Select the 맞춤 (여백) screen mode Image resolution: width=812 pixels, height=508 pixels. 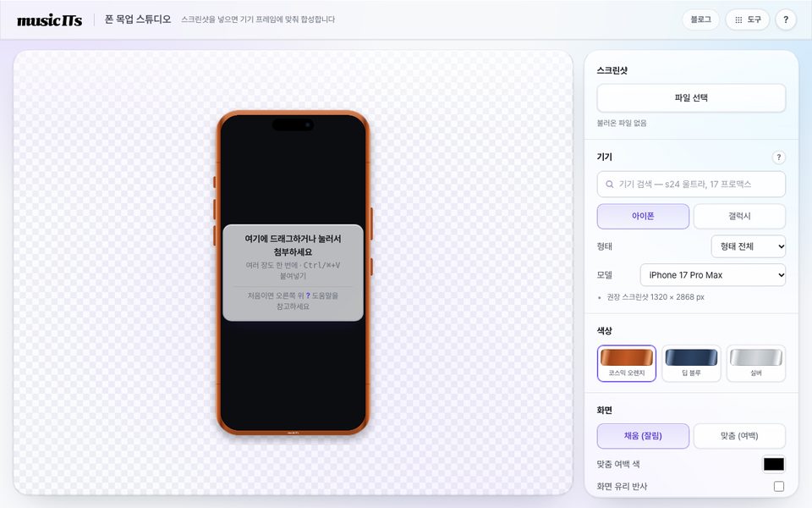point(739,436)
